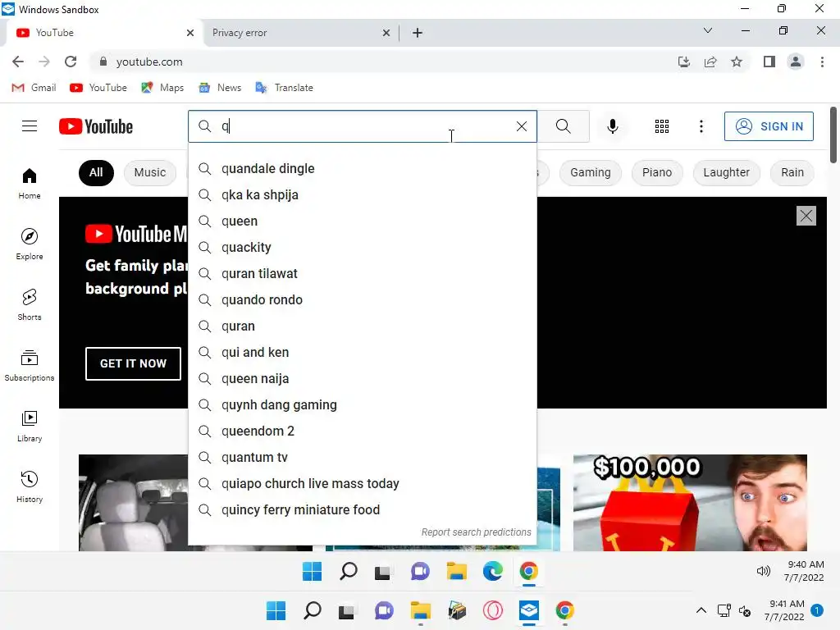Toggle Chrome side panel

pos(769,62)
